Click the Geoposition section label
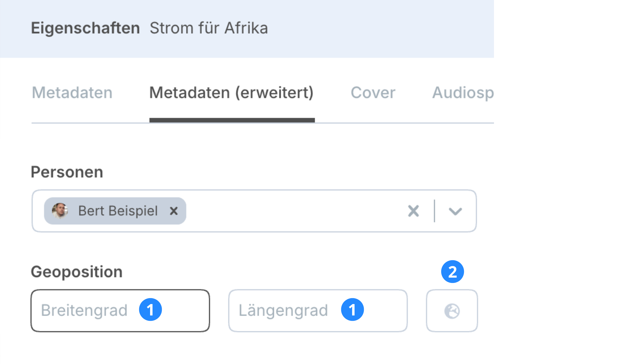 coord(76,272)
